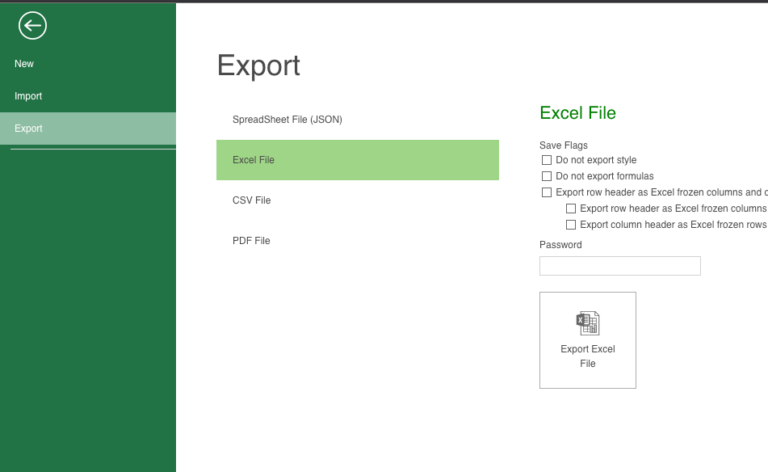Switch to CSV File export type
768x472 pixels.
(x=252, y=200)
